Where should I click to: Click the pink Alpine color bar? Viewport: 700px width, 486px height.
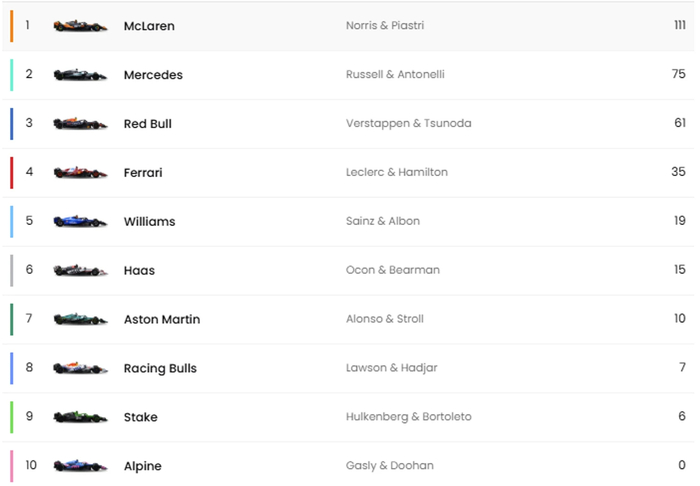pos(11,466)
